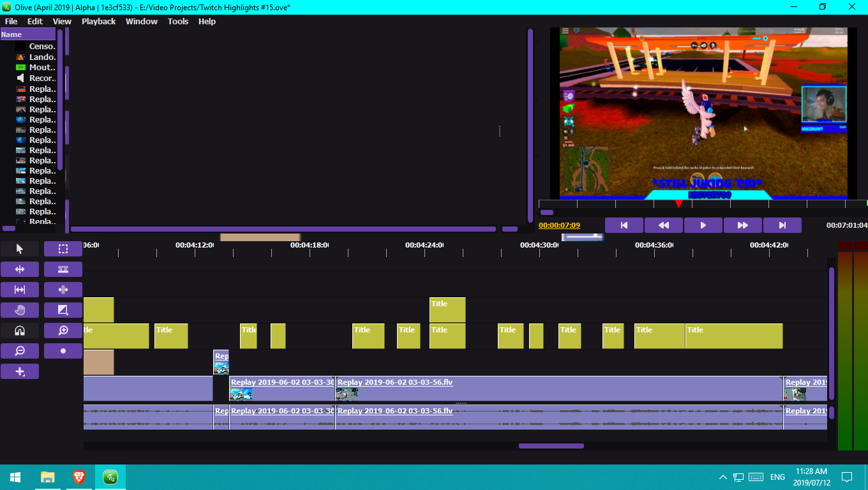The width and height of the screenshot is (868, 490).
Task: Select the Pointer tool
Action: click(20, 249)
